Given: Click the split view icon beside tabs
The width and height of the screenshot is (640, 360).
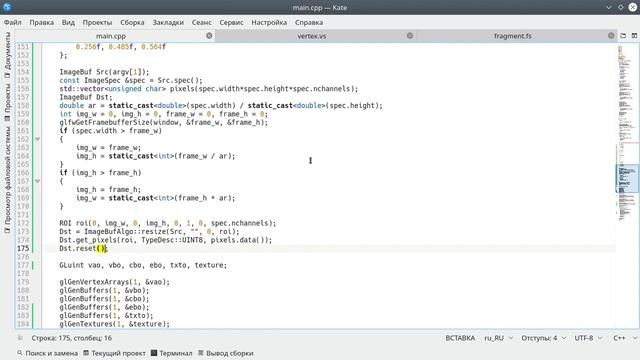Looking at the screenshot, I should pos(634,36).
